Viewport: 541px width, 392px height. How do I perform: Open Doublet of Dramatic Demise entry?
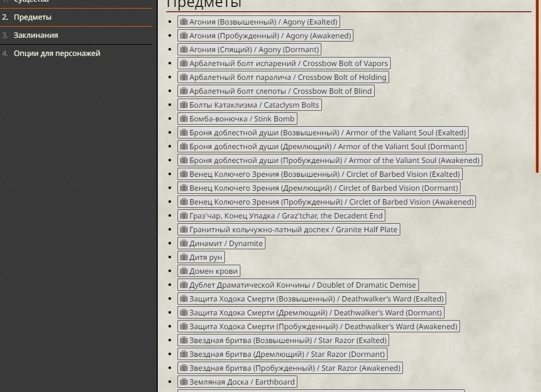coord(298,285)
